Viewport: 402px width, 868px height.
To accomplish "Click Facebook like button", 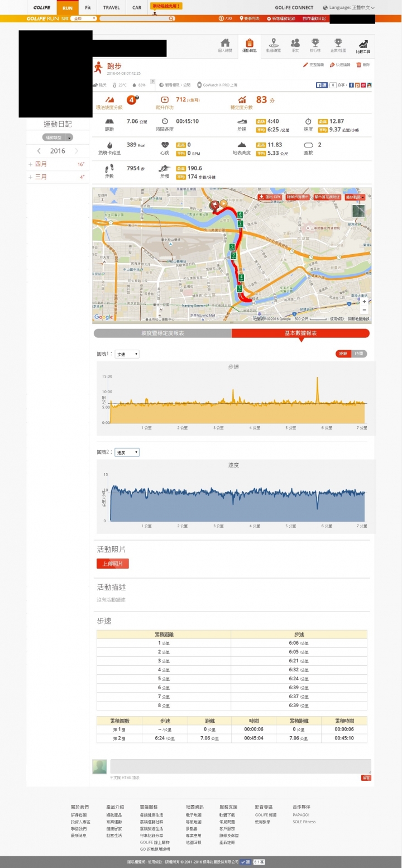I will (x=322, y=85).
